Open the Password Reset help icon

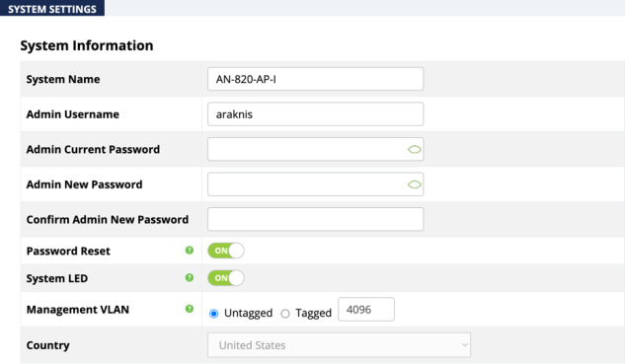coord(190,251)
